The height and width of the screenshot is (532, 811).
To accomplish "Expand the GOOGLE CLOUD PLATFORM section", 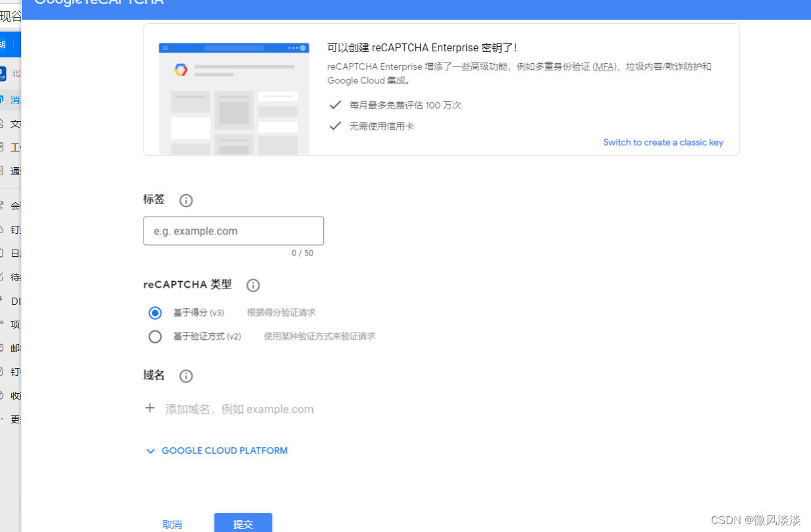I will pos(217,451).
